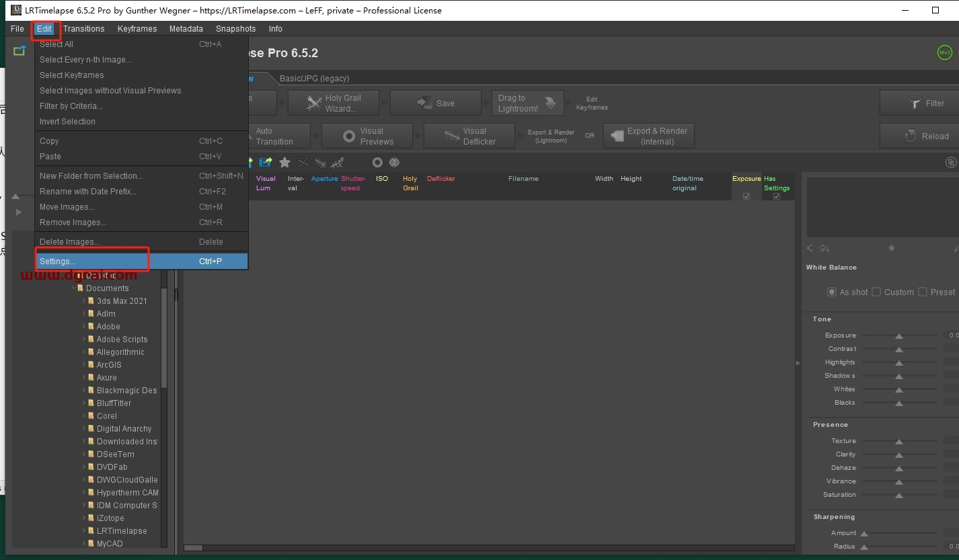
Task: Click the diamond keyframe icon under preview
Action: [x=892, y=248]
